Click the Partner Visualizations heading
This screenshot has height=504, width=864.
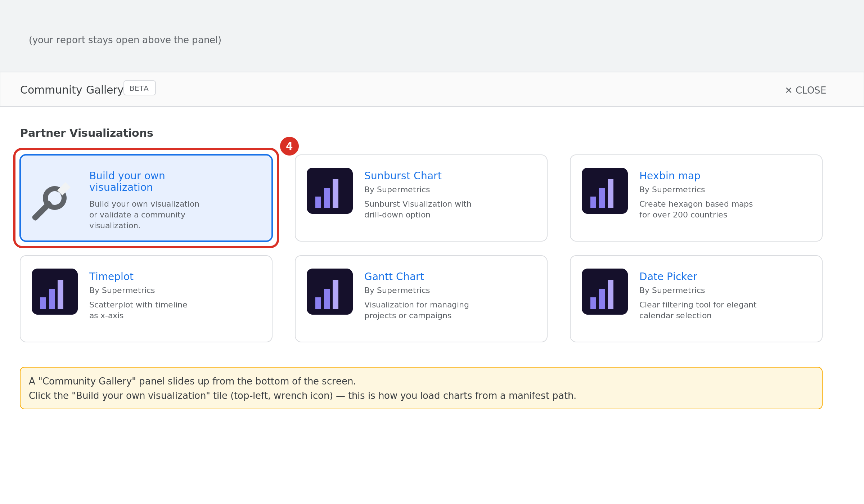[87, 133]
